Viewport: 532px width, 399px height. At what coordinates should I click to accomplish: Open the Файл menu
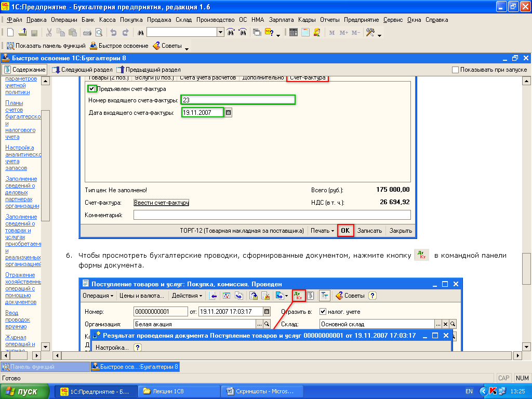pos(15,20)
